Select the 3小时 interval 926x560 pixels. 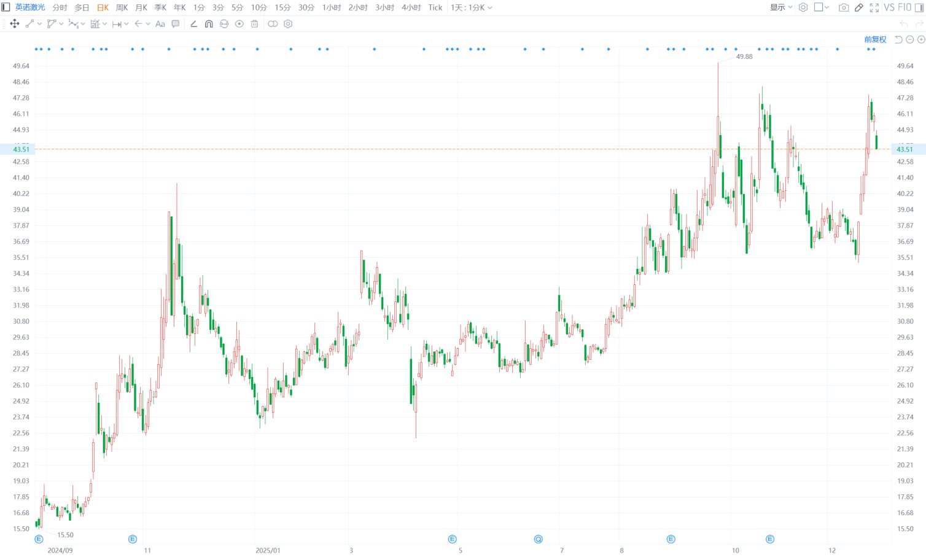(x=384, y=7)
